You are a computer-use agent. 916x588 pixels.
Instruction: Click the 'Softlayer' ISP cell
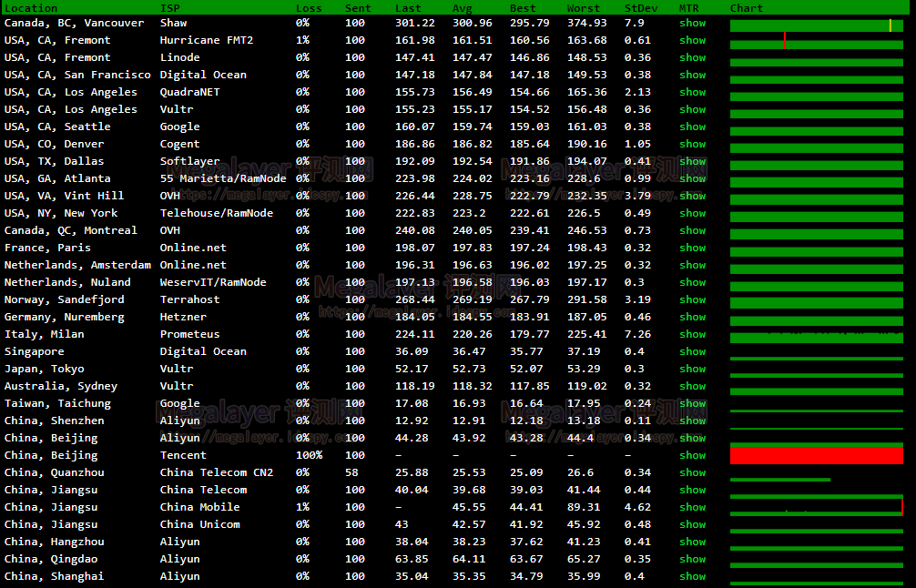190,161
